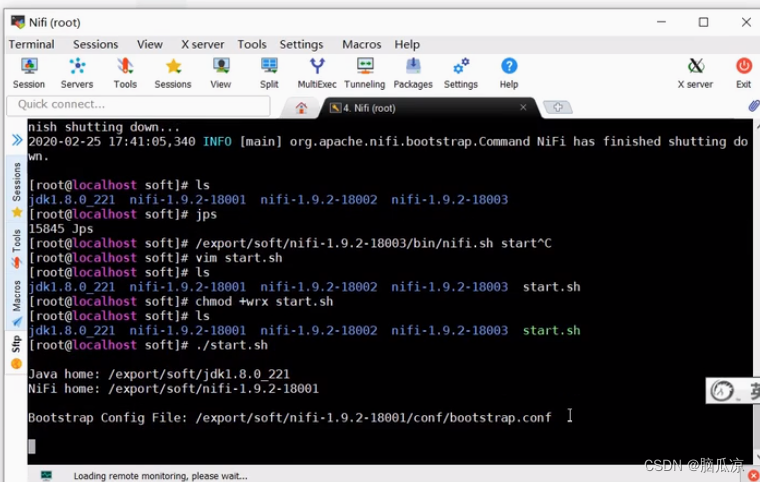The image size is (760, 482).
Task: Open the Settings menu
Action: (x=301, y=44)
